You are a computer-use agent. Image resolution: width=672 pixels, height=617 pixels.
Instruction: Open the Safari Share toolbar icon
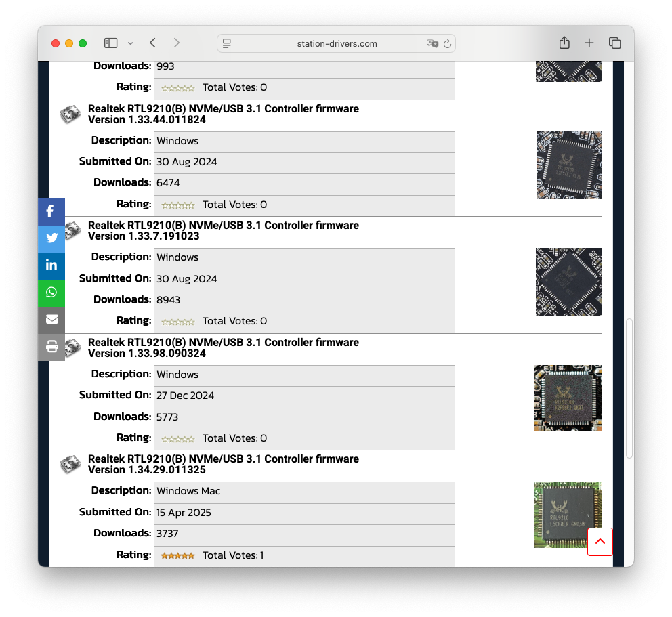coord(564,43)
